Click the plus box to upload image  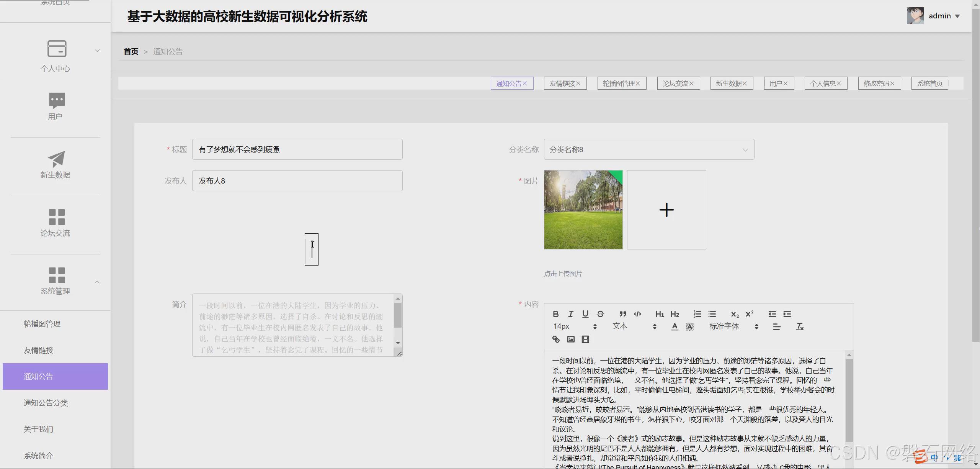coord(666,210)
